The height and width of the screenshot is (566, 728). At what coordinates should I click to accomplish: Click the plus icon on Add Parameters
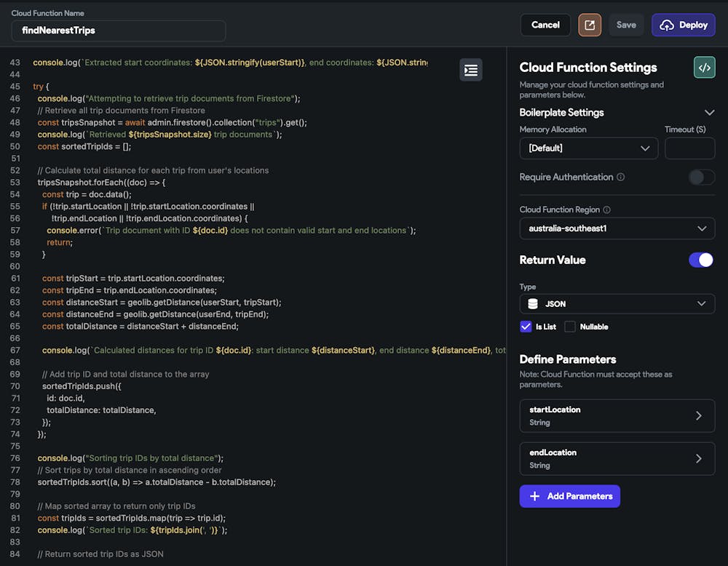tap(535, 496)
